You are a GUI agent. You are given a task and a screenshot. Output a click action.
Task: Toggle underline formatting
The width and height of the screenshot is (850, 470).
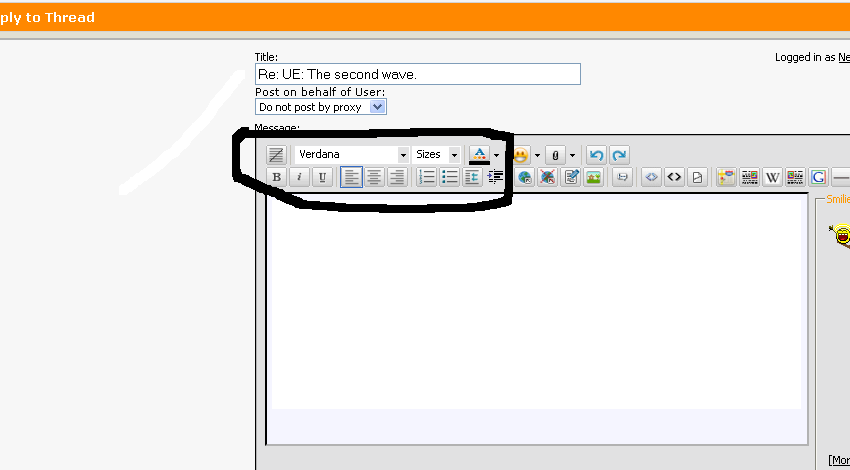(322, 178)
